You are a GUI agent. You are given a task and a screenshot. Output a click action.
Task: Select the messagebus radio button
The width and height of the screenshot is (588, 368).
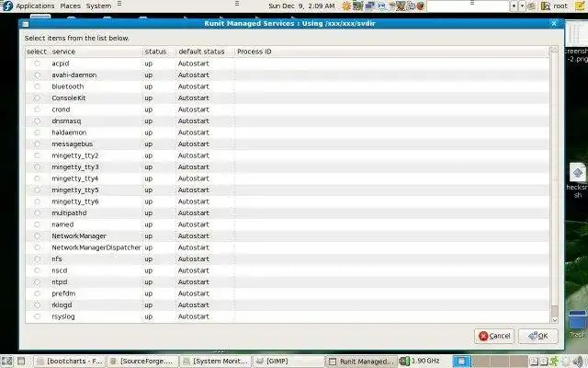37,144
